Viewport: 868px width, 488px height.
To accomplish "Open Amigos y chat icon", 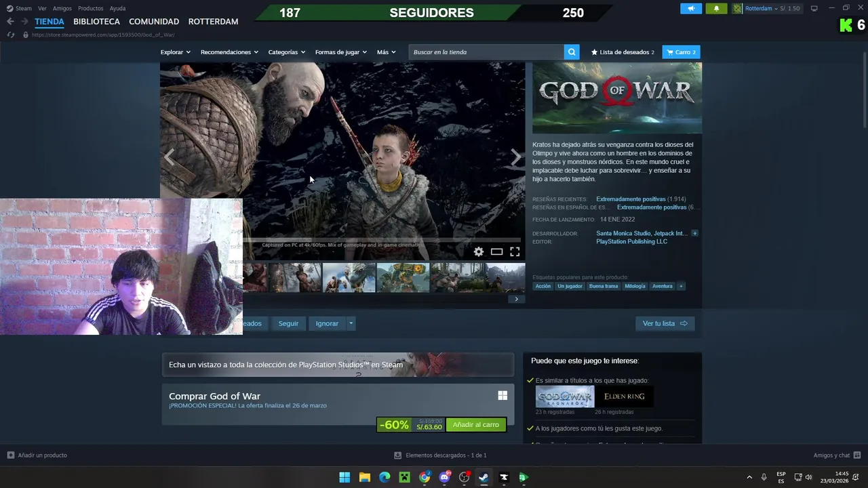I will pos(857,455).
